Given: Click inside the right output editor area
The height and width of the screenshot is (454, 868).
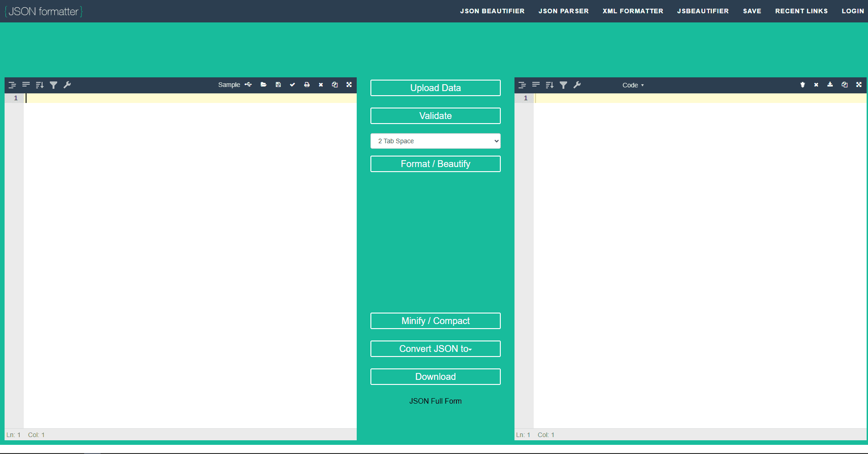Looking at the screenshot, I should 700,261.
